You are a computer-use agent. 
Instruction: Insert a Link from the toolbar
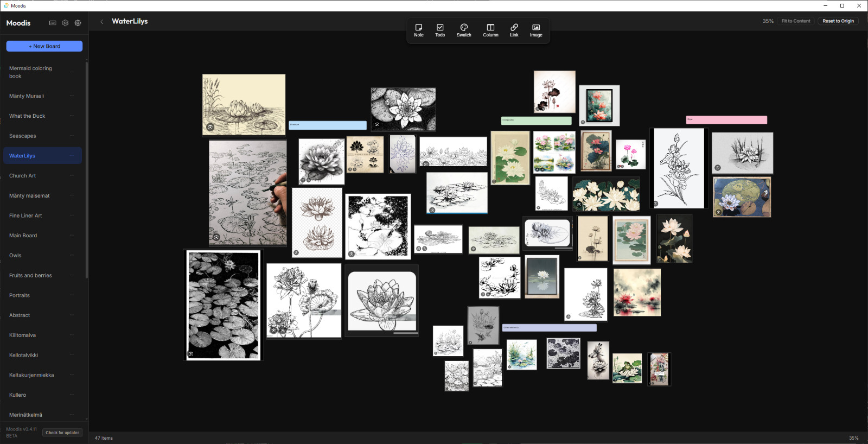[514, 30]
